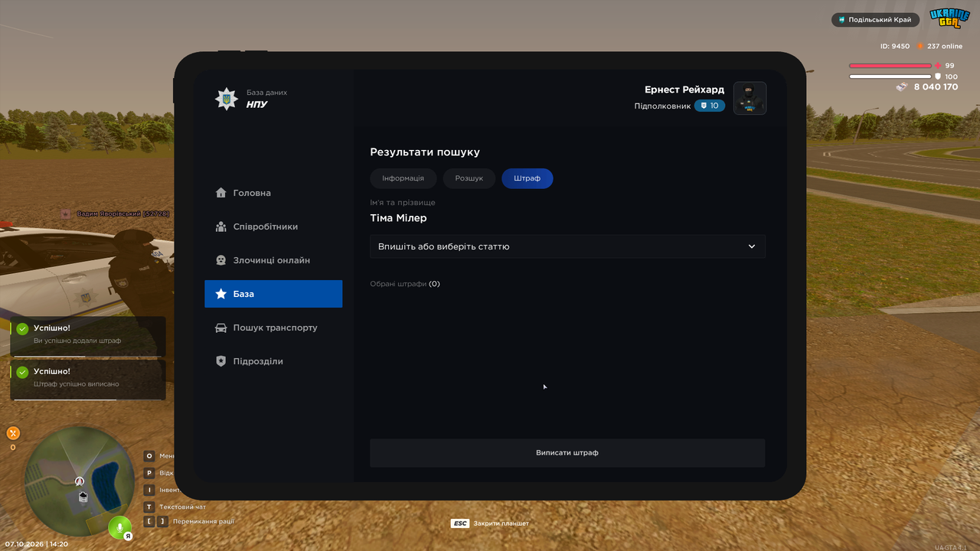Select the Штраф tab

(x=528, y=178)
